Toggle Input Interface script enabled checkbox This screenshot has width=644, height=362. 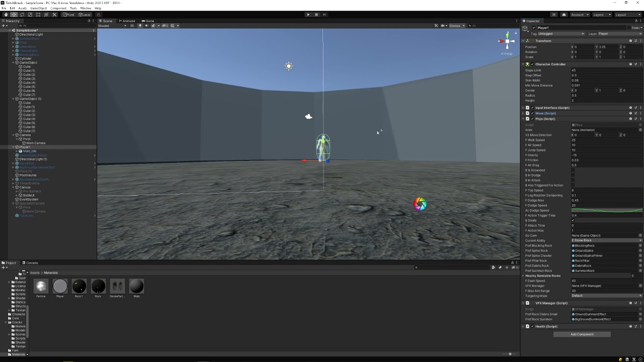coord(532,108)
